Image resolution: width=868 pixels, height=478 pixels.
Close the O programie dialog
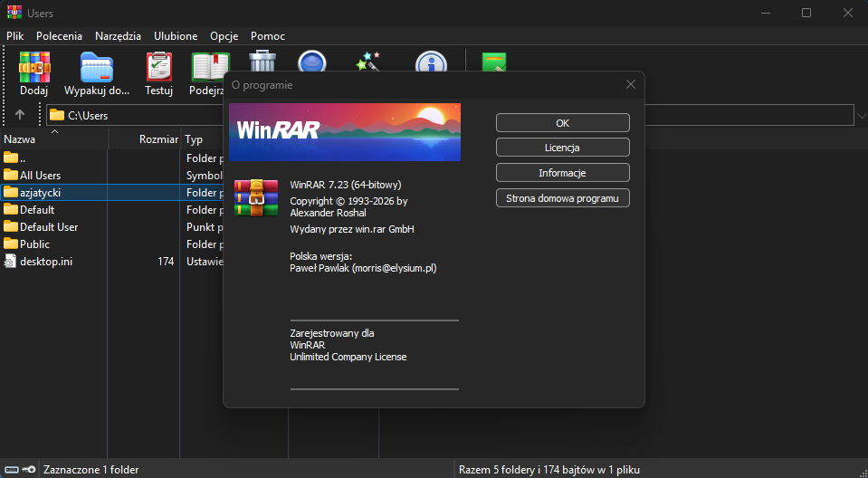coord(631,85)
